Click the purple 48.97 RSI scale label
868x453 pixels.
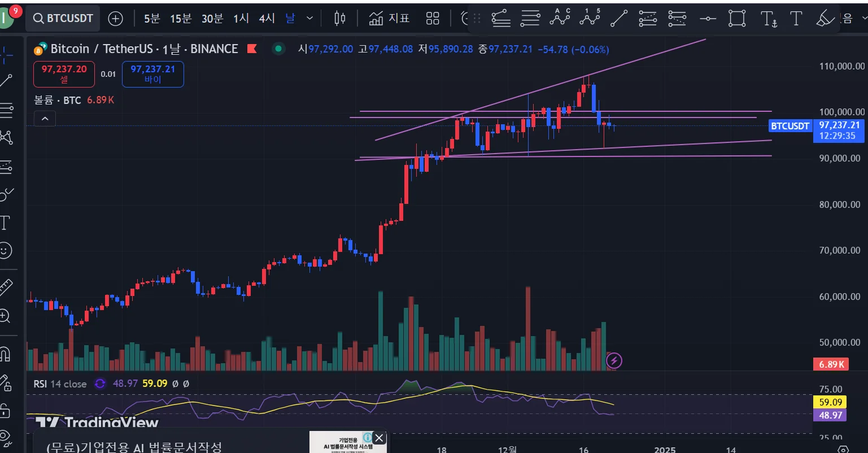[x=829, y=415]
